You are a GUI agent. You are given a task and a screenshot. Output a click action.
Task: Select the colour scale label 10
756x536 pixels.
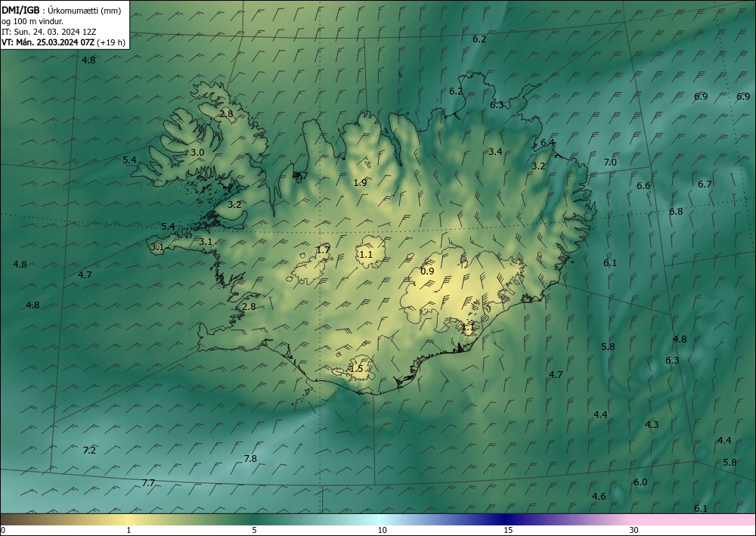pos(382,531)
